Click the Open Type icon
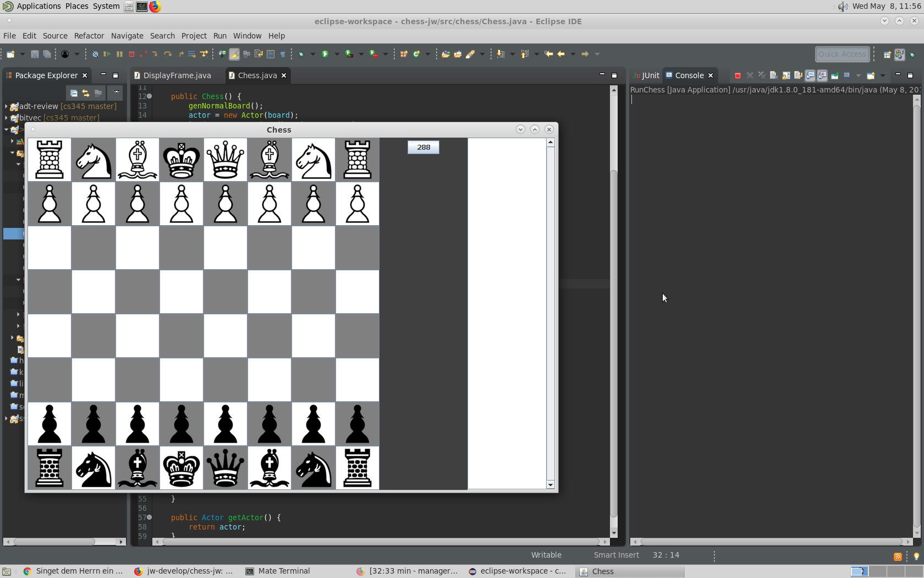924x578 pixels. (446, 54)
